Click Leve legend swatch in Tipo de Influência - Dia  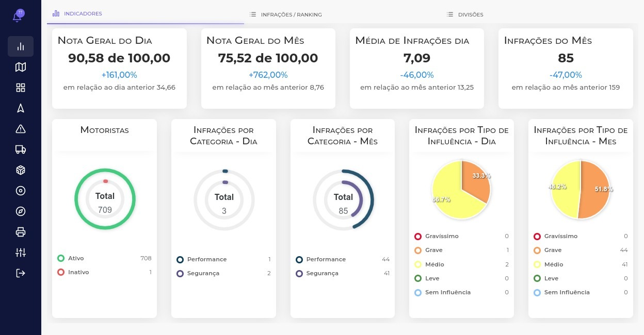(x=418, y=278)
